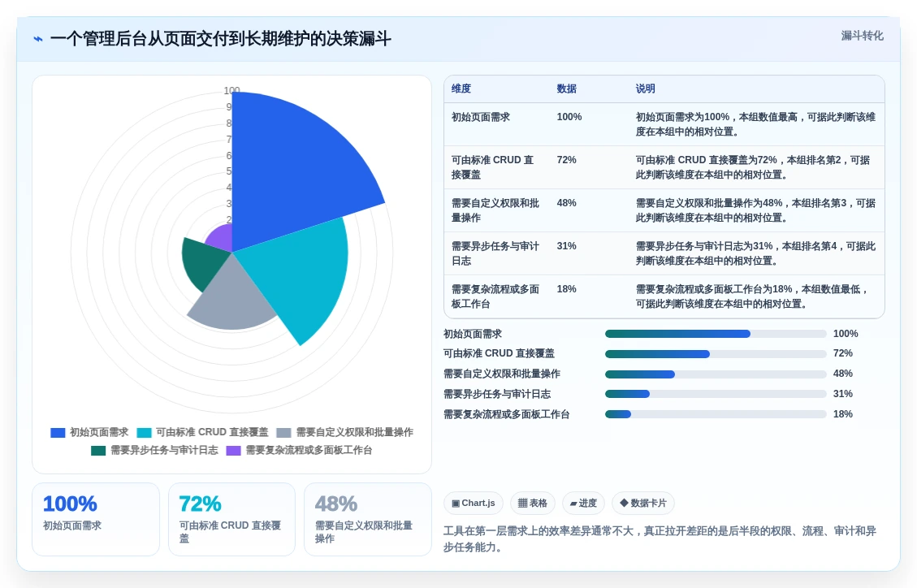Click the 说明 column header
917x588 pixels.
645,89
